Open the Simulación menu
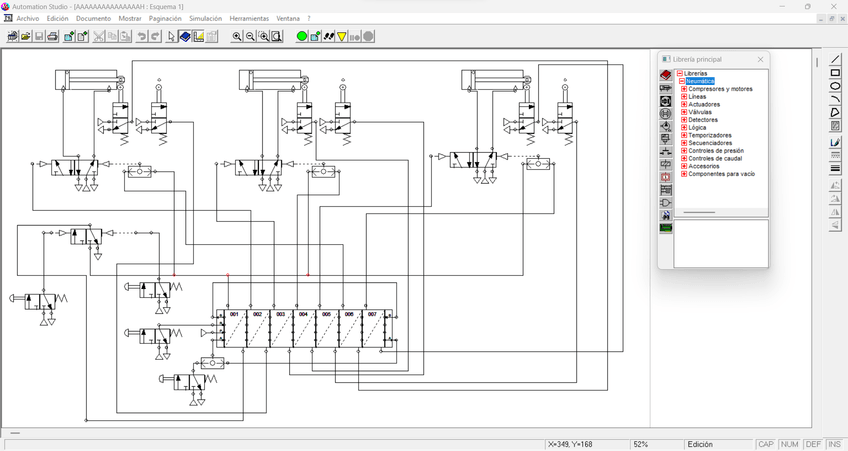 [x=205, y=18]
